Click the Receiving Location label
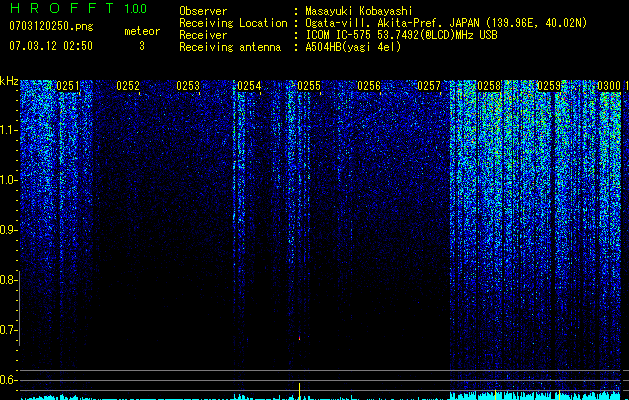Image resolution: width=629 pixels, height=400 pixels. pyautogui.click(x=233, y=23)
